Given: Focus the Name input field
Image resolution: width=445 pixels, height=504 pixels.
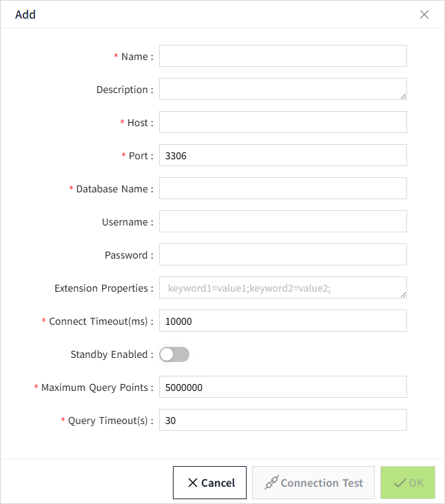Looking at the screenshot, I should 282,56.
